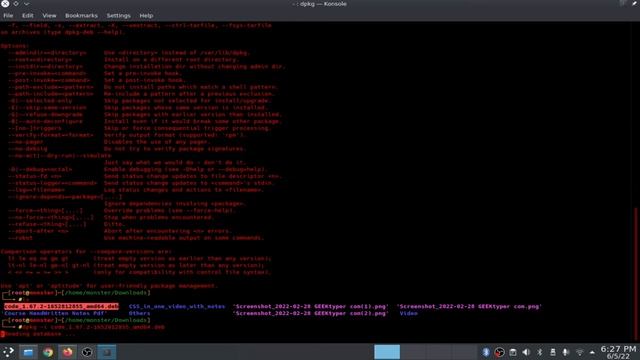Open the Wi-Fi network tray icon
The image size is (640, 360).
coord(579,352)
